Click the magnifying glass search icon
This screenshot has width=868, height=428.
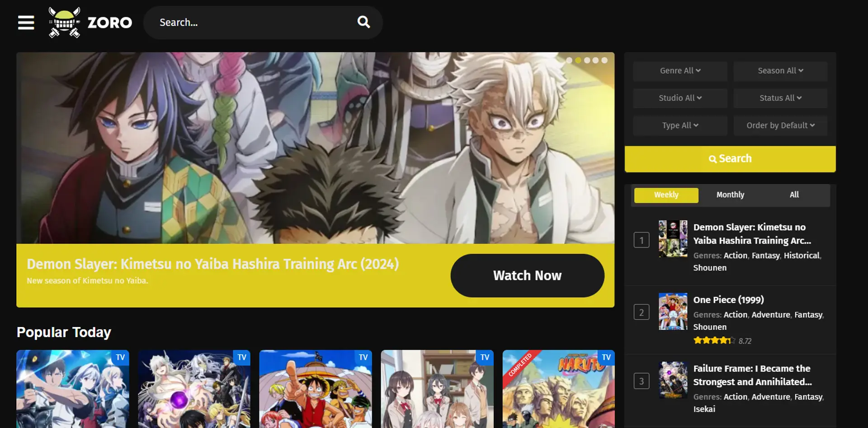click(363, 22)
